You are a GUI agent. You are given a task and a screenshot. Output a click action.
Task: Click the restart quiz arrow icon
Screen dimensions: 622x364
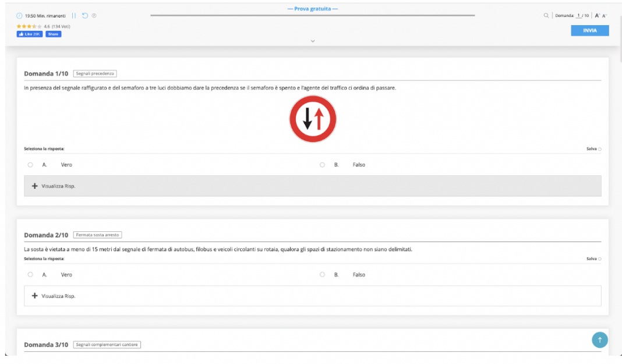tap(85, 16)
